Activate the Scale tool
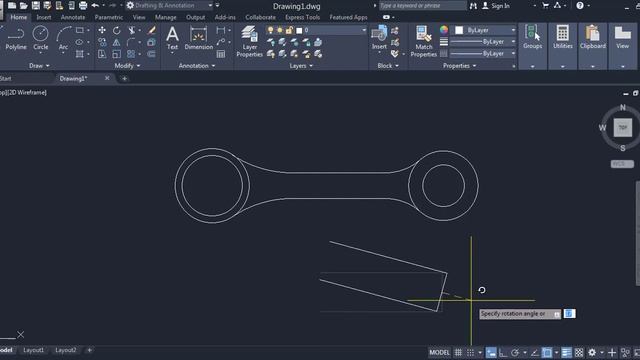640x360 pixels. tap(117, 54)
